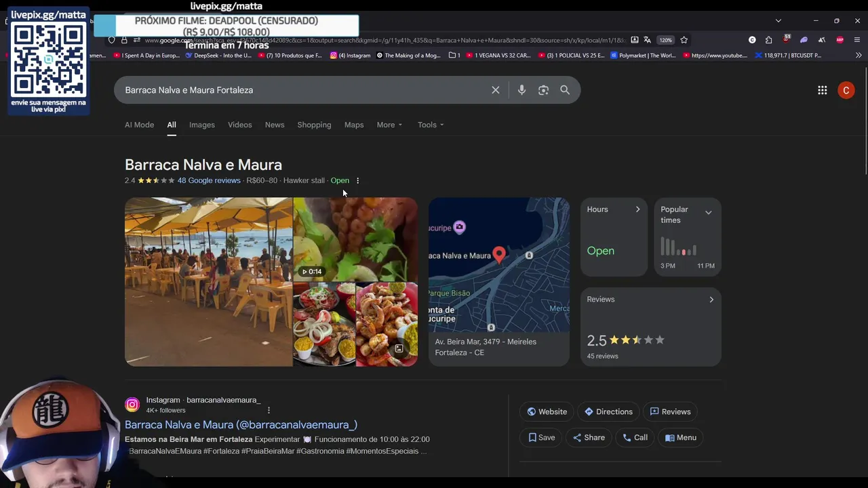
Task: Open the Instagram bookmark
Action: point(351,56)
